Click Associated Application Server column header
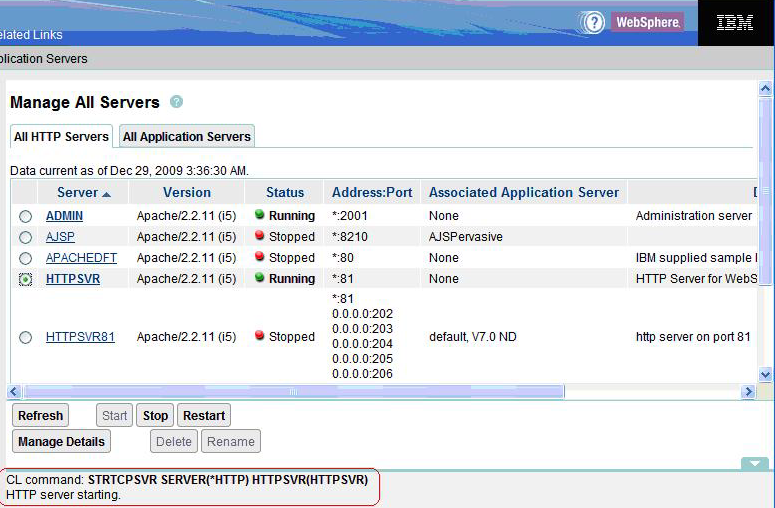775x508 pixels. coord(524,192)
